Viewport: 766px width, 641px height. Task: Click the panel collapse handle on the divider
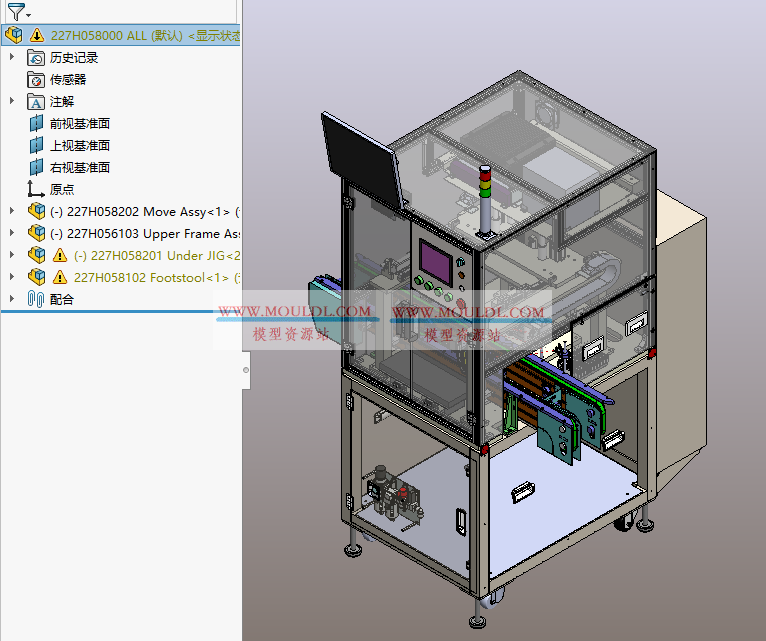click(246, 371)
